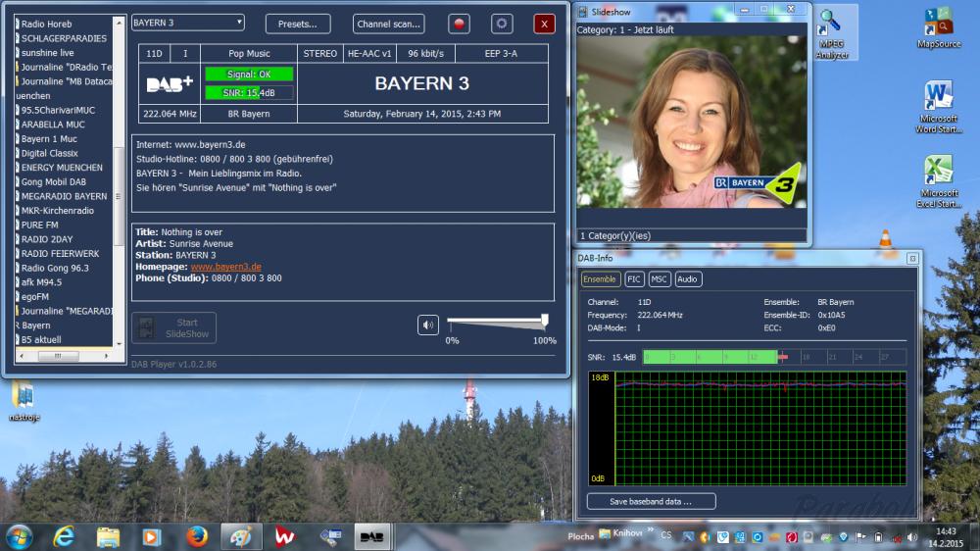Select PURE FM station

tap(39, 225)
